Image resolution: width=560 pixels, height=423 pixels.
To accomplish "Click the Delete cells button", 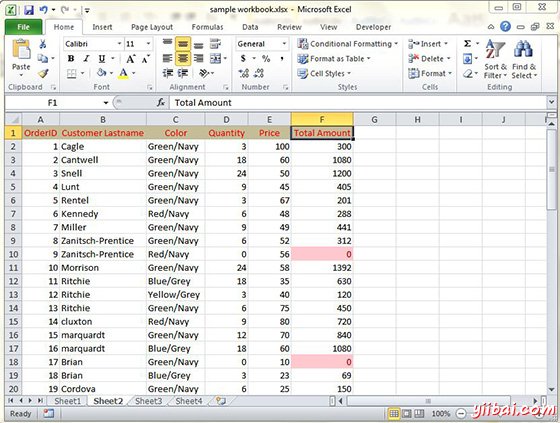I will pyautogui.click(x=429, y=59).
